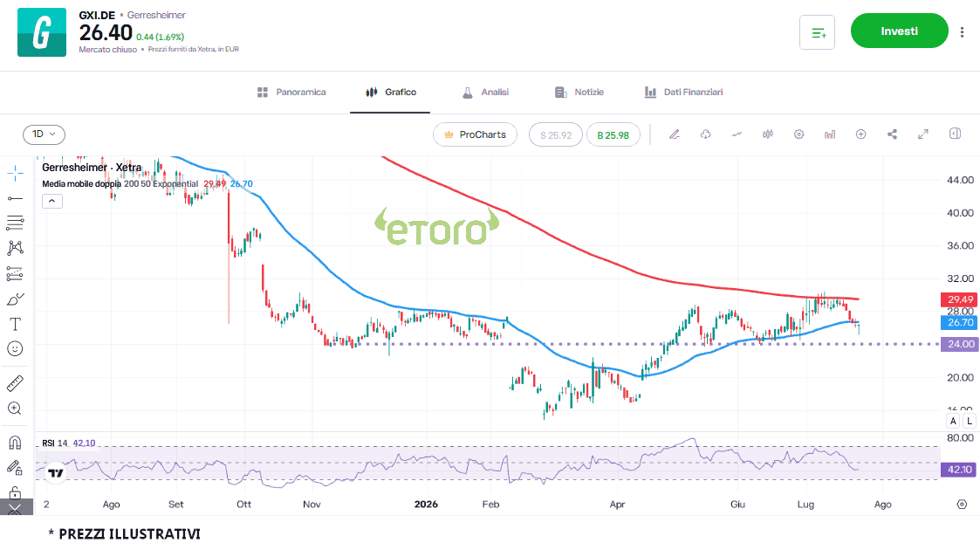980x543 pixels.
Task: Select the ruler measure tool
Action: tap(15, 383)
